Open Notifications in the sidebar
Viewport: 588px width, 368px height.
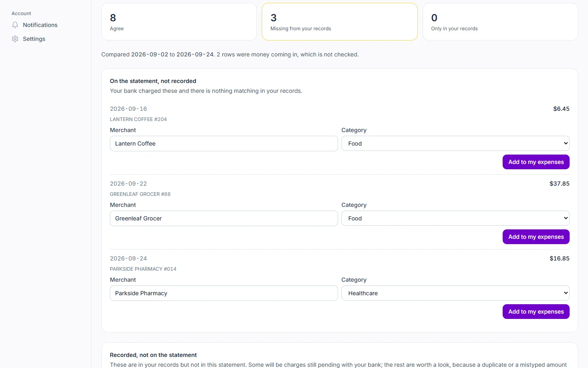click(40, 25)
